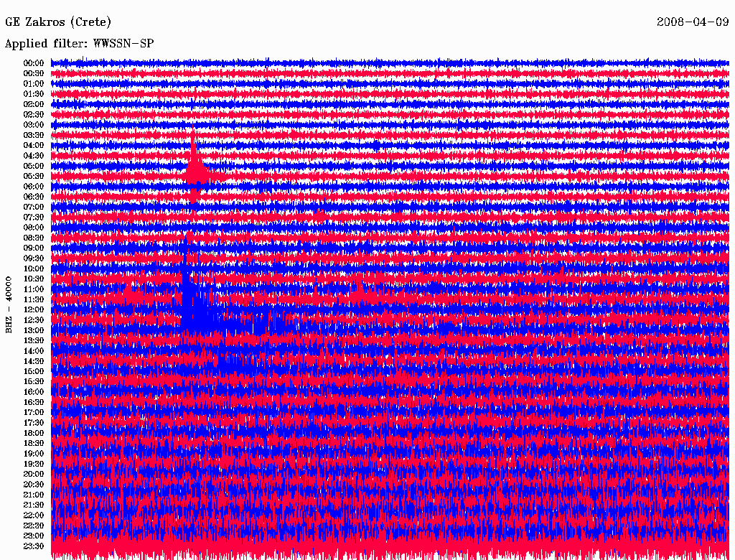
Task: Click the 19:00 time label
Action: [x=34, y=454]
